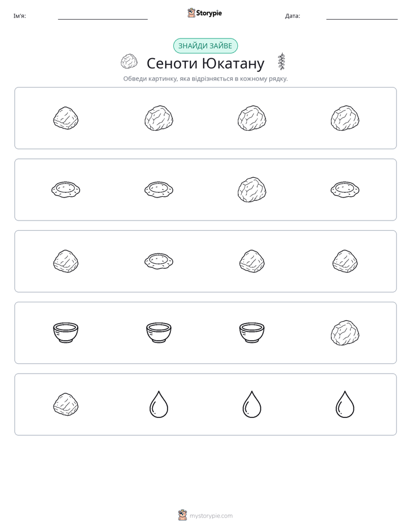The height and width of the screenshot is (532, 411).
Task: Select the first cenote pool in row two
Action: pos(66,189)
